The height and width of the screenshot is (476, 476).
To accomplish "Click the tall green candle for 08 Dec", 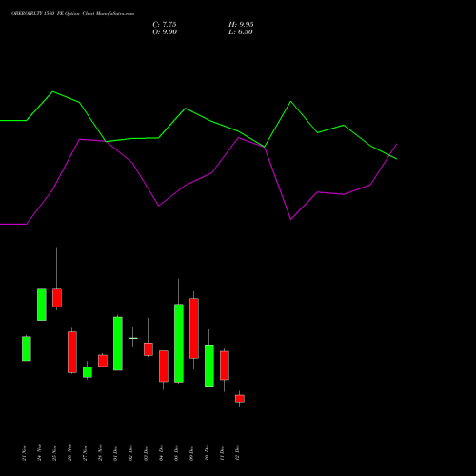I will pos(179,343).
